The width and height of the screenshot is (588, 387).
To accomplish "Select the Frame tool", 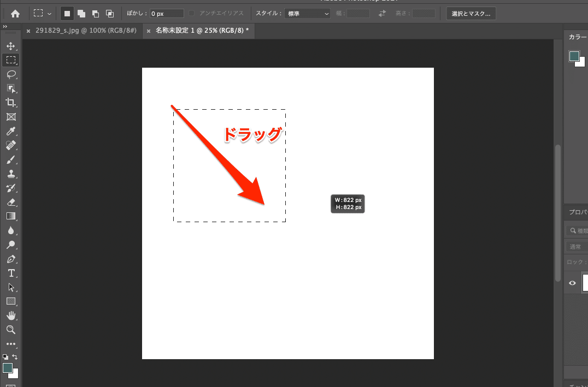I will coord(11,117).
